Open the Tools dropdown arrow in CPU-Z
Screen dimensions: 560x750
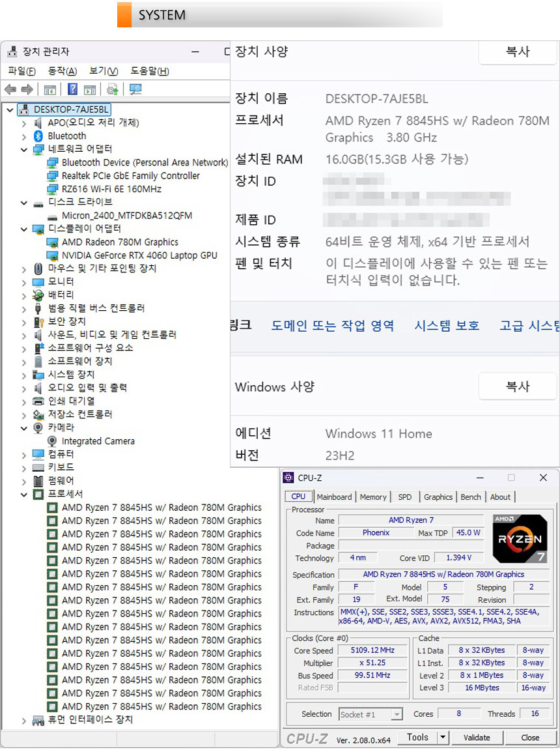click(x=443, y=737)
